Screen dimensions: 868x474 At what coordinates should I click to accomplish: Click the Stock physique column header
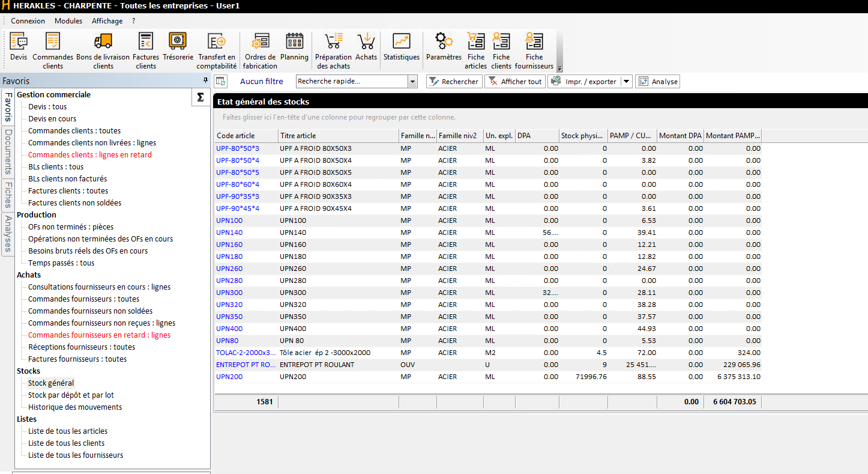(x=582, y=136)
